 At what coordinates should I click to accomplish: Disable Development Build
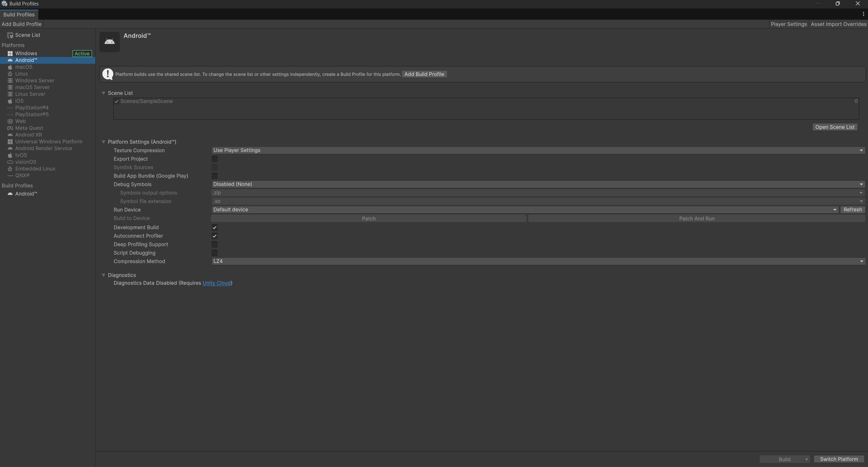(x=214, y=227)
